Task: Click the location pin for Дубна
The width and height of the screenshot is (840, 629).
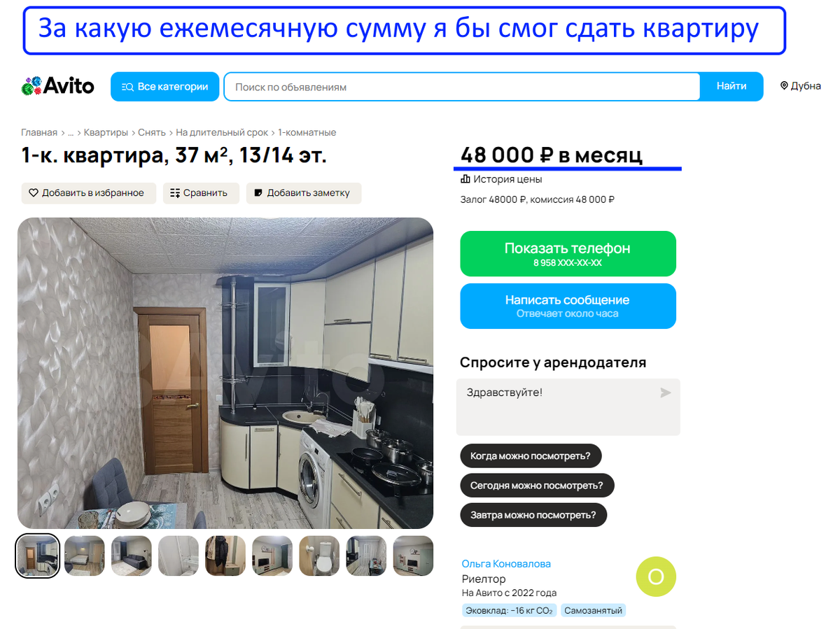Action: point(784,86)
